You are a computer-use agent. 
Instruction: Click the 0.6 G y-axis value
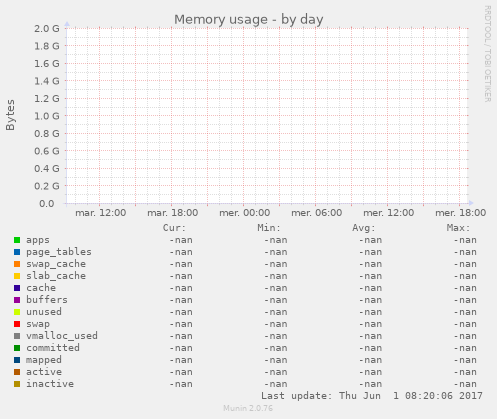click(x=47, y=151)
